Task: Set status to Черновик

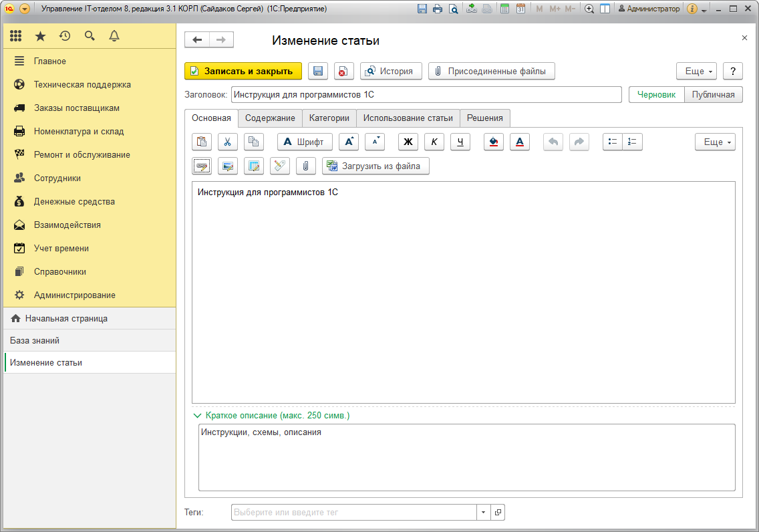Action: click(656, 95)
